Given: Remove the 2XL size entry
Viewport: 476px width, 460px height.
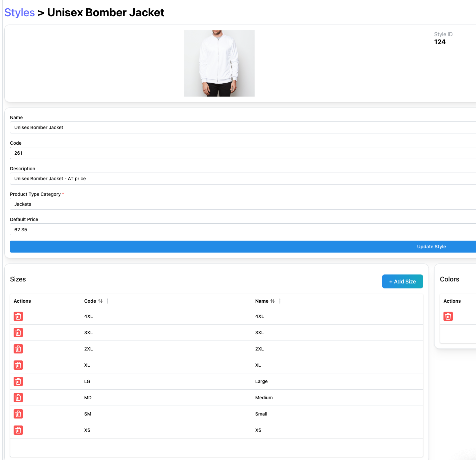Looking at the screenshot, I should (x=18, y=349).
